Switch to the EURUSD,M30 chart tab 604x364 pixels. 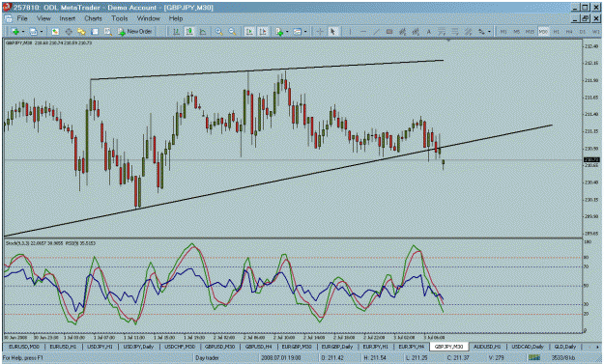[x=24, y=347]
